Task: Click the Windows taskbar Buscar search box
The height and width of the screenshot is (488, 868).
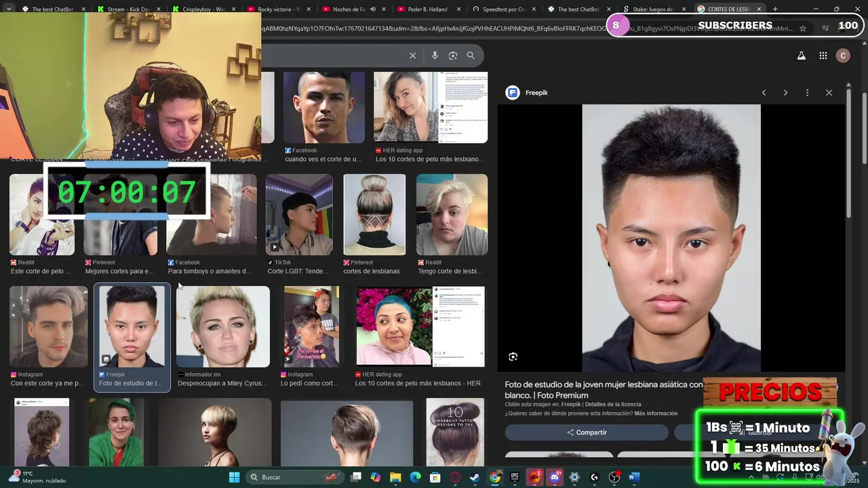Action: click(294, 477)
